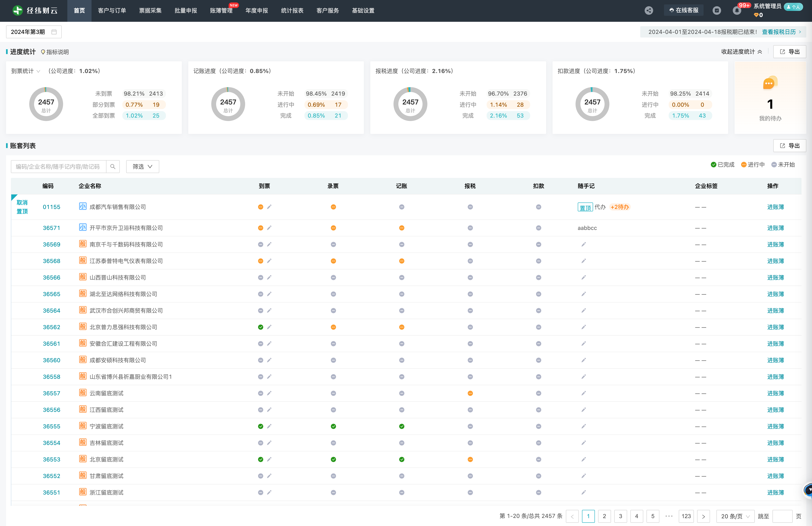Screen dimensions: 812x526
Task: Click the 小 taxpayer badge for 开平市京升卫浴科技有限公司
Action: tap(83, 227)
